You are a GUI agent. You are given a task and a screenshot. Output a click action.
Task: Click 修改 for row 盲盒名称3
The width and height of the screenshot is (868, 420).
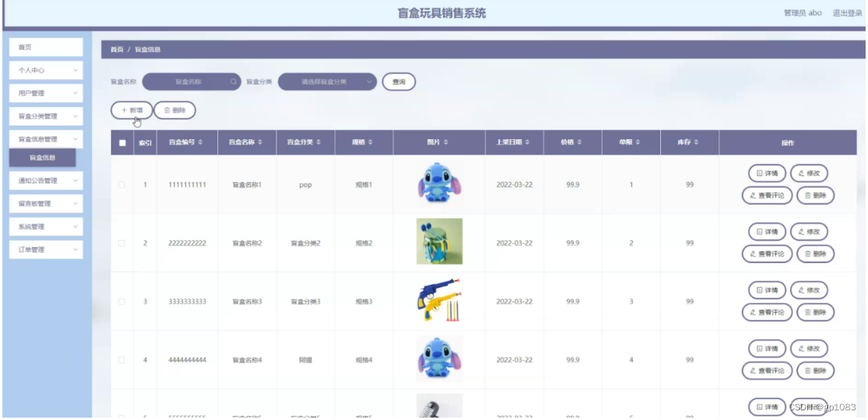[x=809, y=290]
